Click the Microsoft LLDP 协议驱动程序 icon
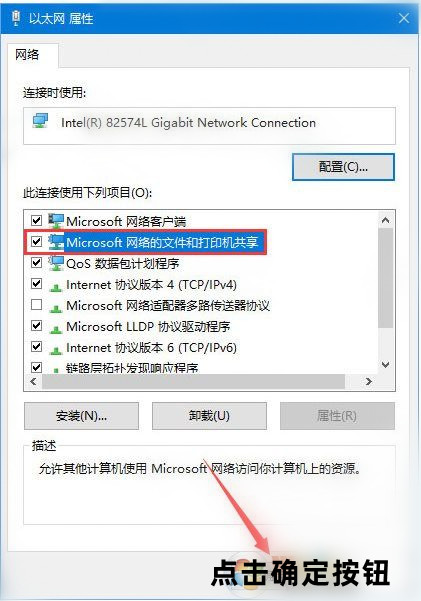Viewport: 421px width, 601px height. [56, 329]
